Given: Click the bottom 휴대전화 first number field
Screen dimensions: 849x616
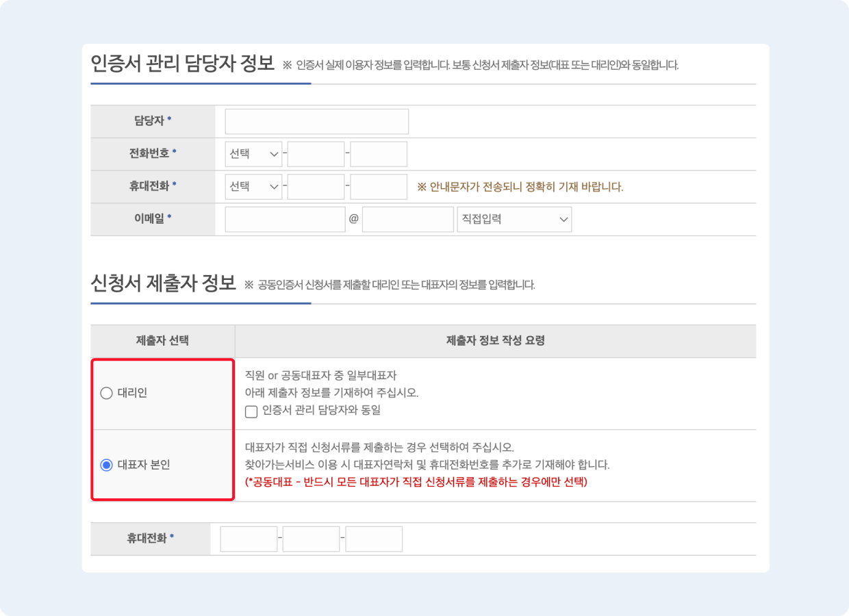Looking at the screenshot, I should [x=249, y=539].
